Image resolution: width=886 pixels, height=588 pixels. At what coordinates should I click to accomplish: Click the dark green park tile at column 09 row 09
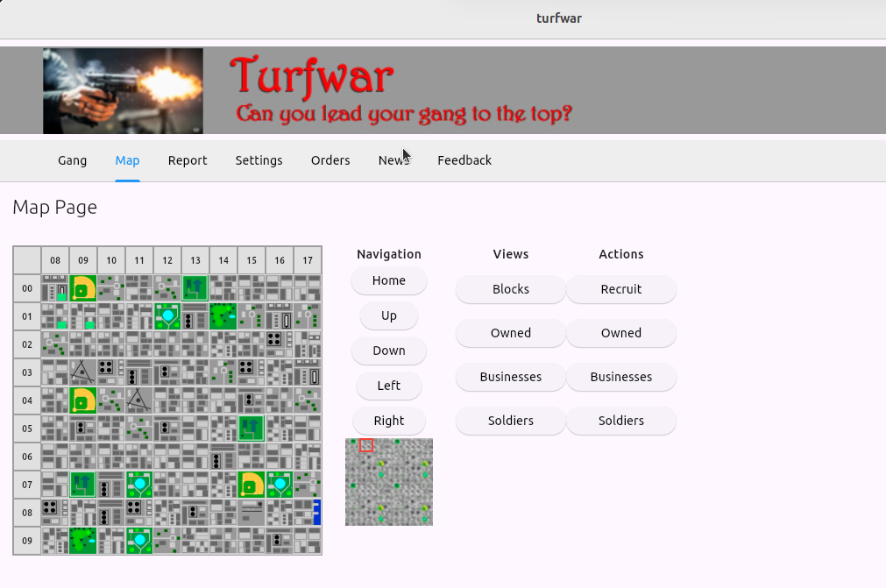tap(83, 541)
